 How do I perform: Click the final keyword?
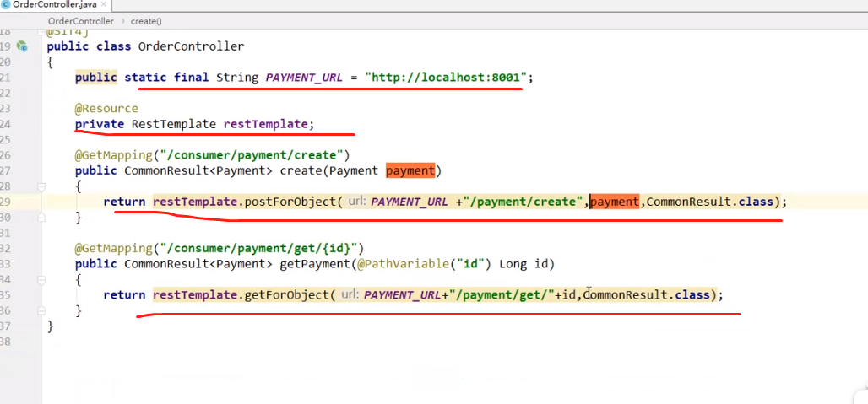tap(191, 78)
